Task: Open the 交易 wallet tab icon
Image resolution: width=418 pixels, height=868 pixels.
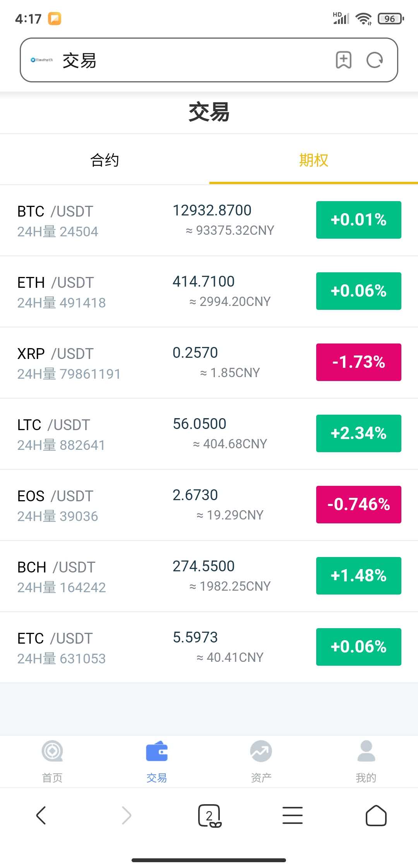Action: (x=157, y=751)
